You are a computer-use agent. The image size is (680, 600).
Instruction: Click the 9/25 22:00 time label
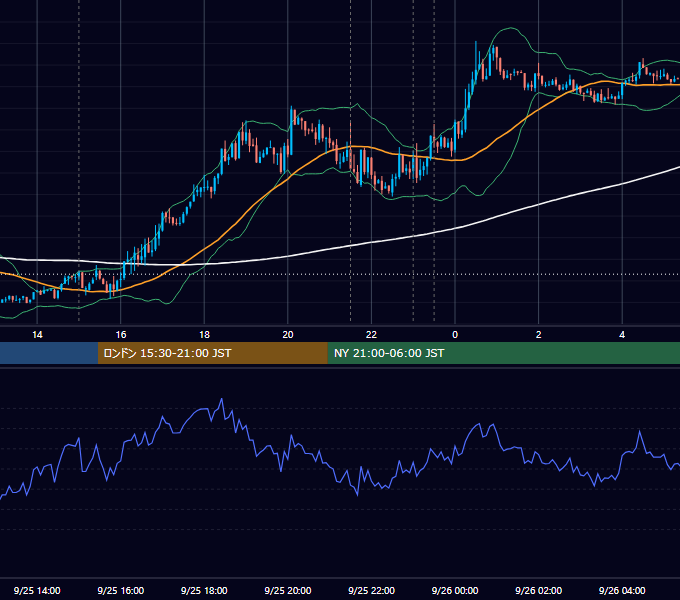(372, 590)
